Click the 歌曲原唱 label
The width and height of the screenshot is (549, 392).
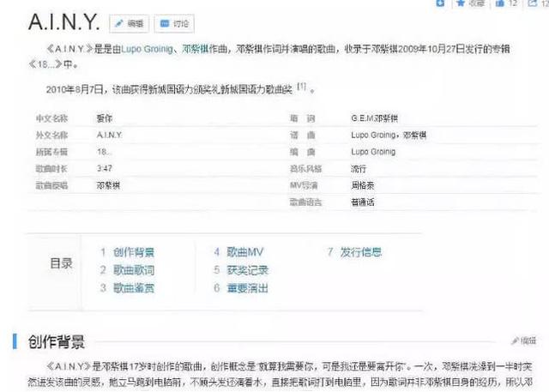click(51, 185)
